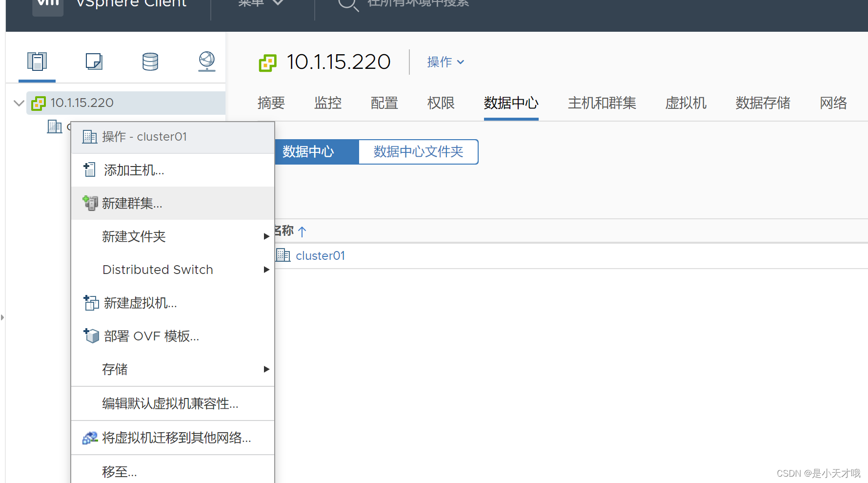Collapse the 10.1.15.220 tree node
Screen dimensions: 868x483
pos(18,103)
